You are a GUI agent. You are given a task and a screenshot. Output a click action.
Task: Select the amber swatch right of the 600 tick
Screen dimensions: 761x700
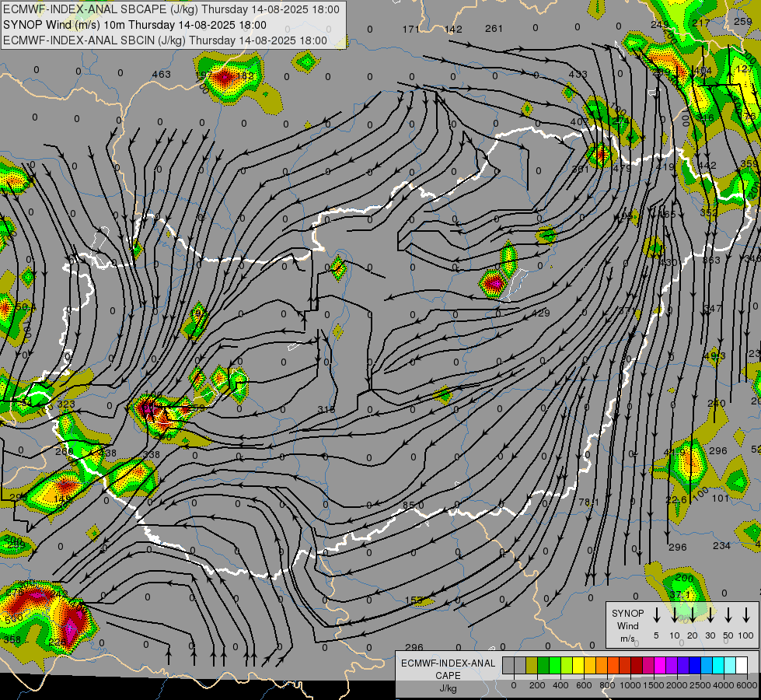coord(590,665)
